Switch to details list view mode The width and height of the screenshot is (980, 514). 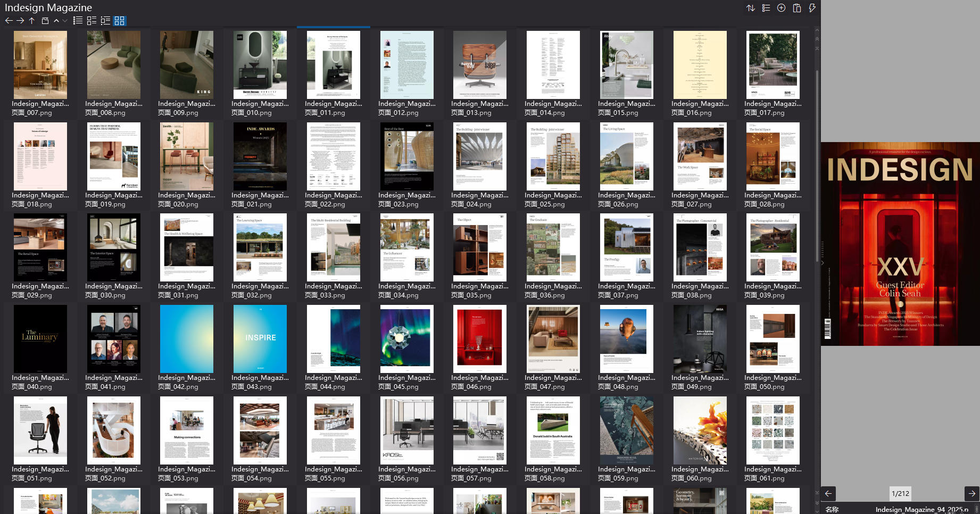click(x=92, y=21)
